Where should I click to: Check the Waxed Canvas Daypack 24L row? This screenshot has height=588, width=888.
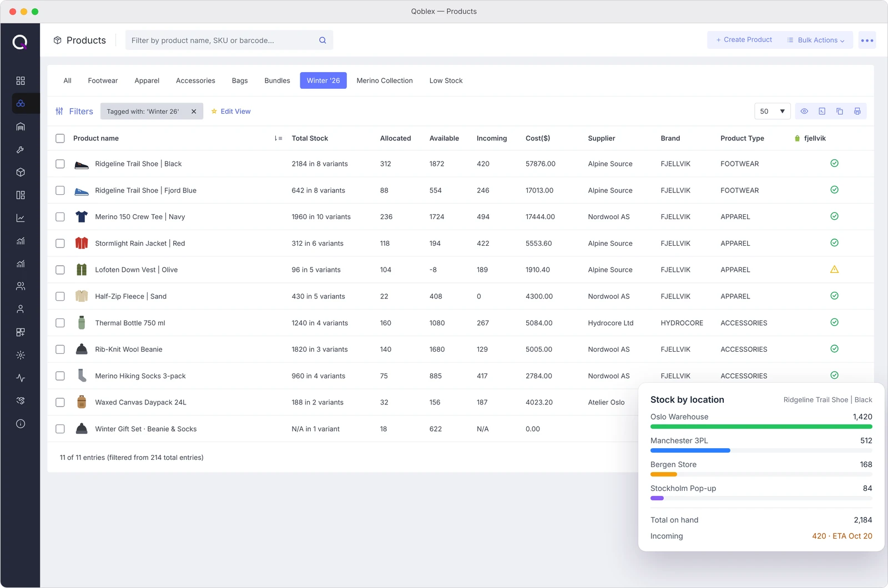click(x=60, y=402)
